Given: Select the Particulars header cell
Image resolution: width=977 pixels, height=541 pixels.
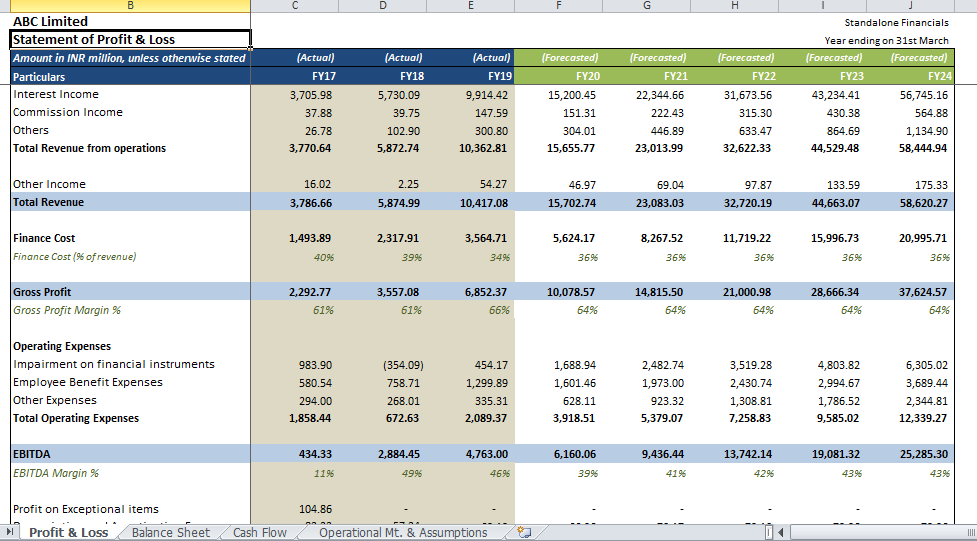Looking at the screenshot, I should point(130,77).
